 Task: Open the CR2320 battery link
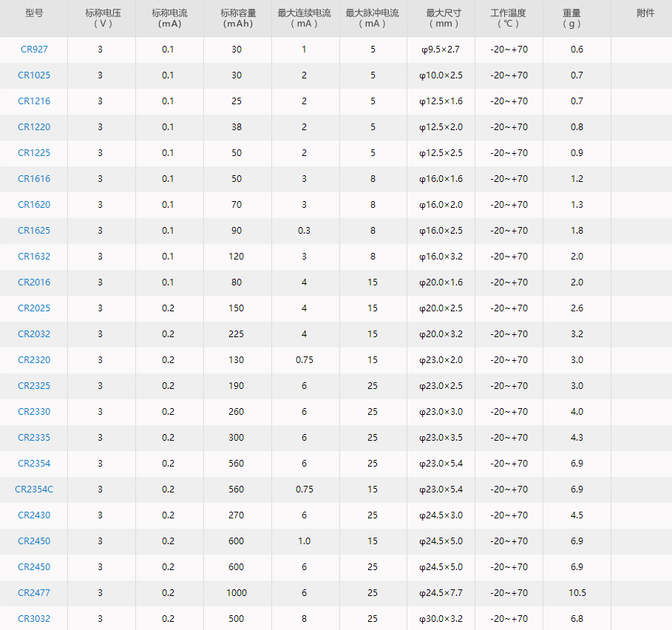tap(34, 360)
